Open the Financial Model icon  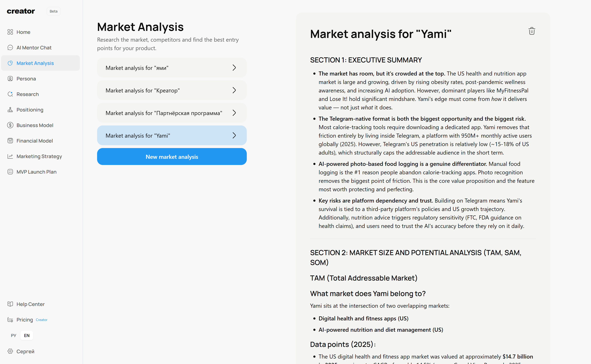point(10,141)
